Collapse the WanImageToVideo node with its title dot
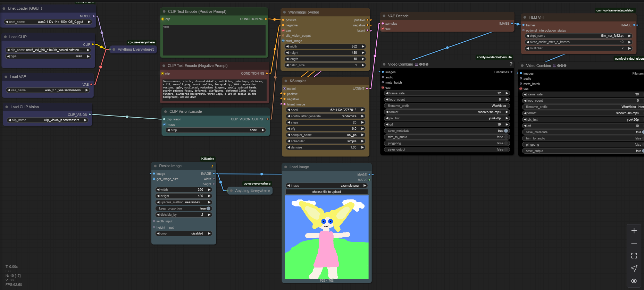This screenshot has width=644, height=290. pyautogui.click(x=285, y=12)
